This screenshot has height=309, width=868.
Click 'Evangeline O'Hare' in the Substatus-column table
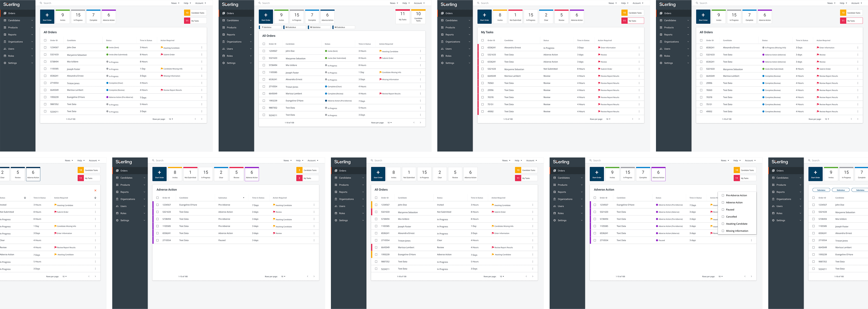[x=188, y=205]
